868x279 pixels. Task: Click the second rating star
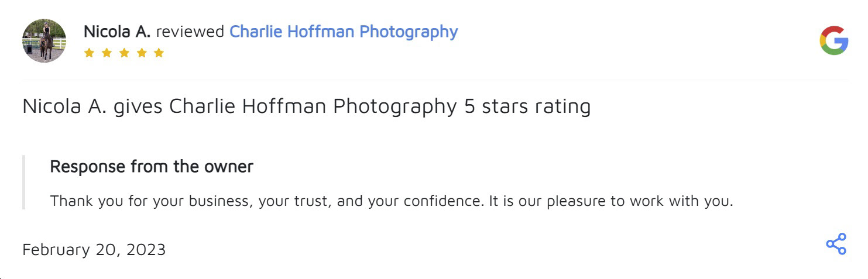107,53
